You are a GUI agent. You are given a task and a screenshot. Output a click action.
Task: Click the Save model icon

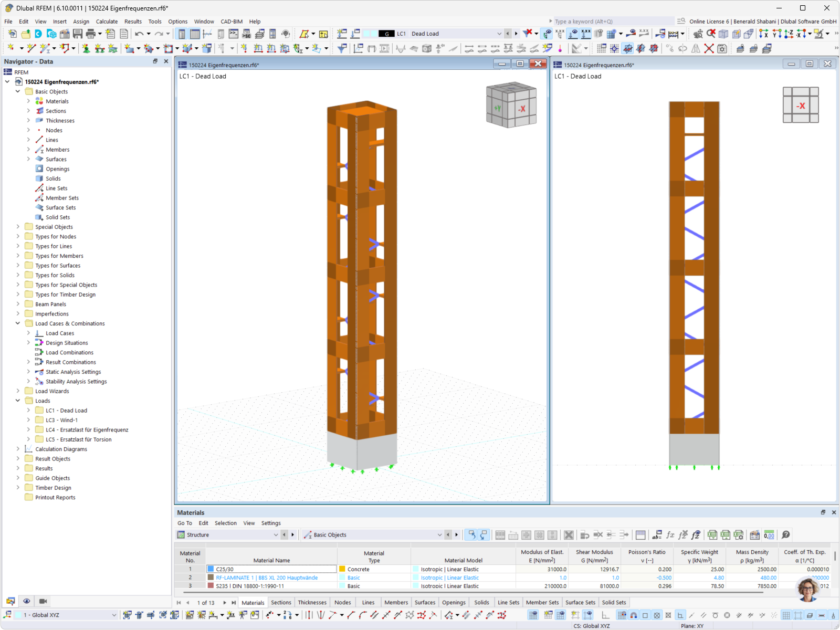(78, 33)
